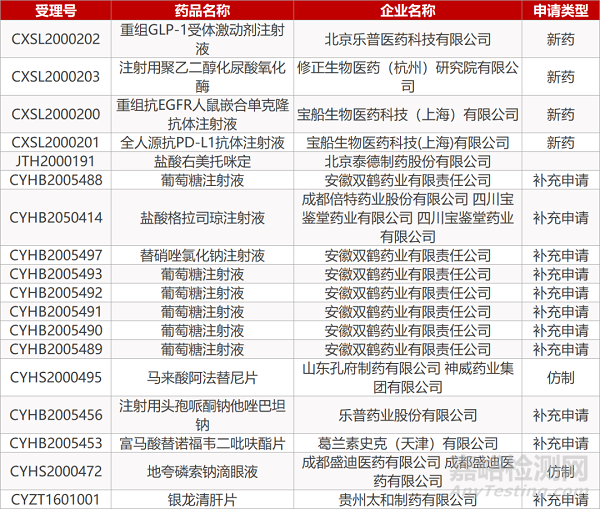Click 补充申请 in CYHB2005456 row

(x=561, y=415)
